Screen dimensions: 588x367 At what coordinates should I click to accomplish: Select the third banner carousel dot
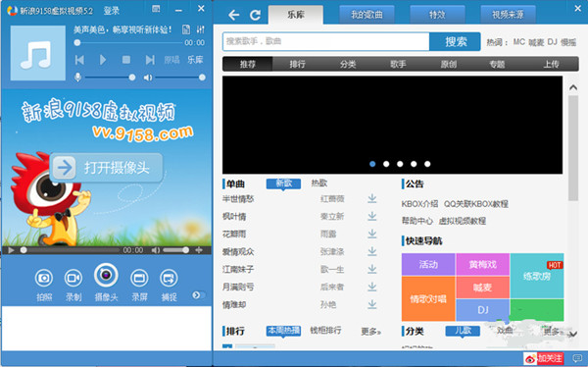(400, 164)
